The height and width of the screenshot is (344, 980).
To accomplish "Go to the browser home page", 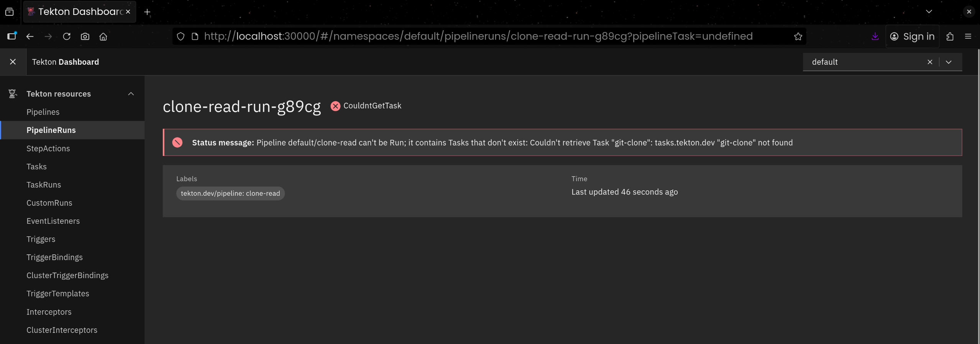I will (103, 36).
